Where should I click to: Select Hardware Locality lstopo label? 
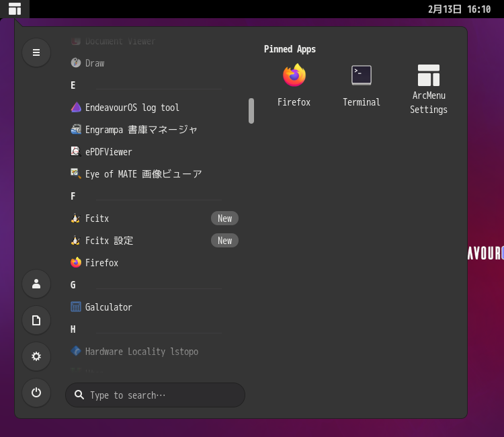(142, 352)
